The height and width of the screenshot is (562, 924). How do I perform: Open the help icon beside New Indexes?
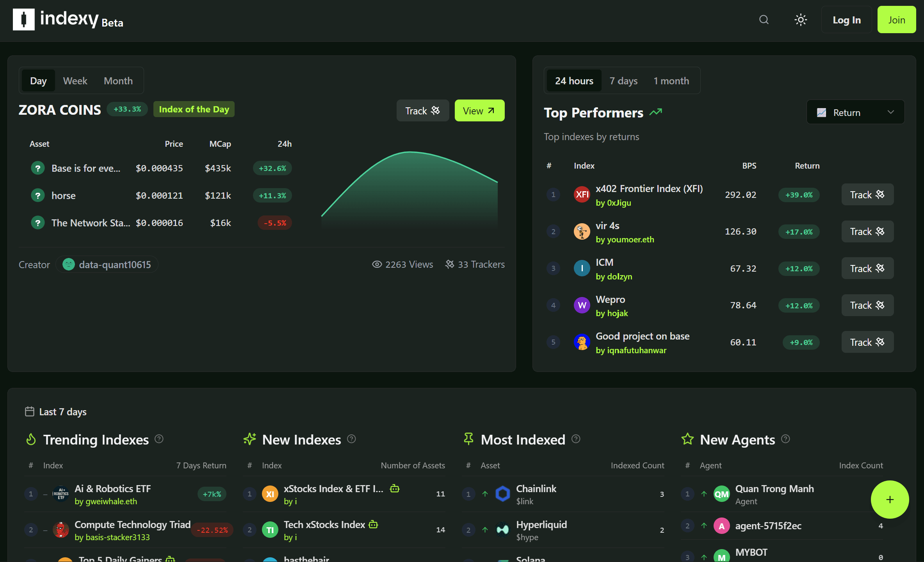click(351, 439)
